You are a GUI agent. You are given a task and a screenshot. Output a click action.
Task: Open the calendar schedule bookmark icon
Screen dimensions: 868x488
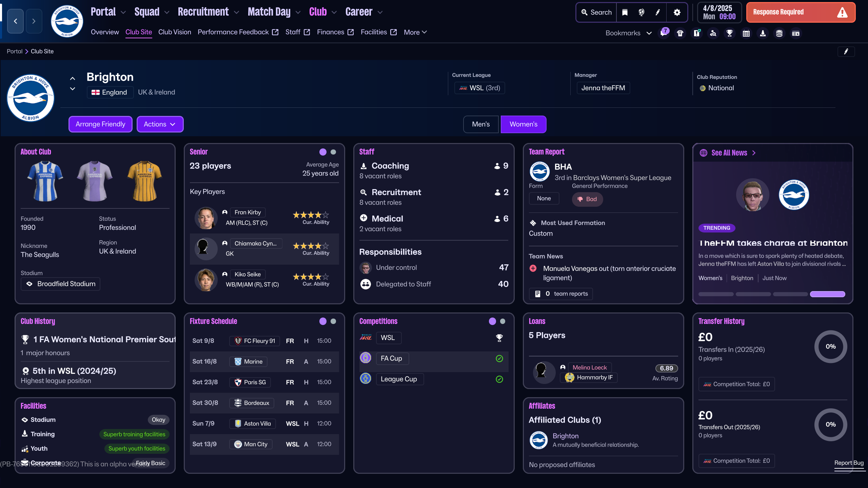[746, 33]
